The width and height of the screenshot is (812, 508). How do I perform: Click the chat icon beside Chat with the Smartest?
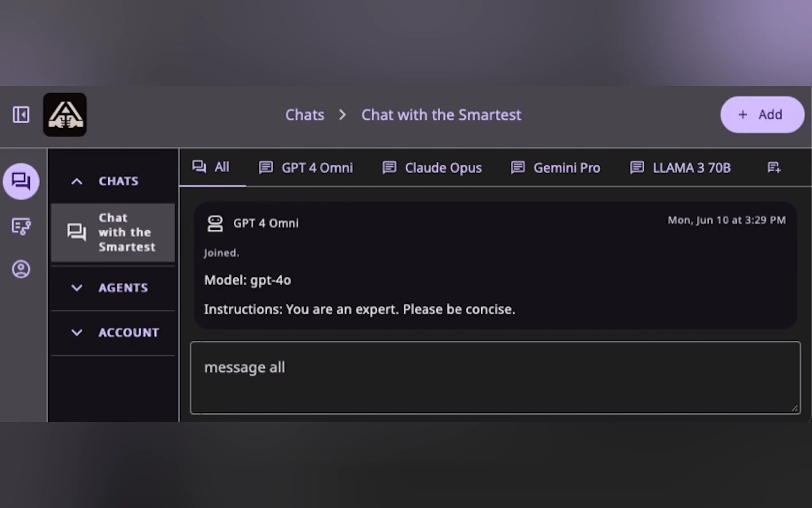click(76, 232)
